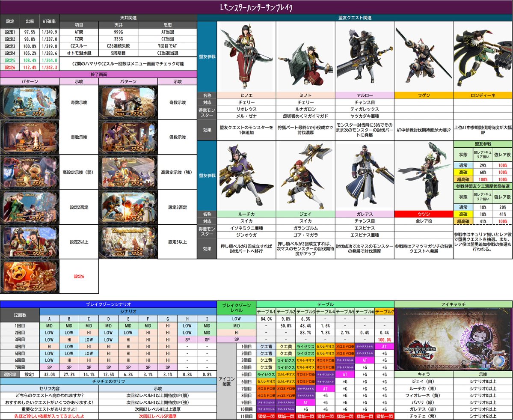Click the チッチェのセリフ header
513x420 pixels.
pyautogui.click(x=108, y=381)
